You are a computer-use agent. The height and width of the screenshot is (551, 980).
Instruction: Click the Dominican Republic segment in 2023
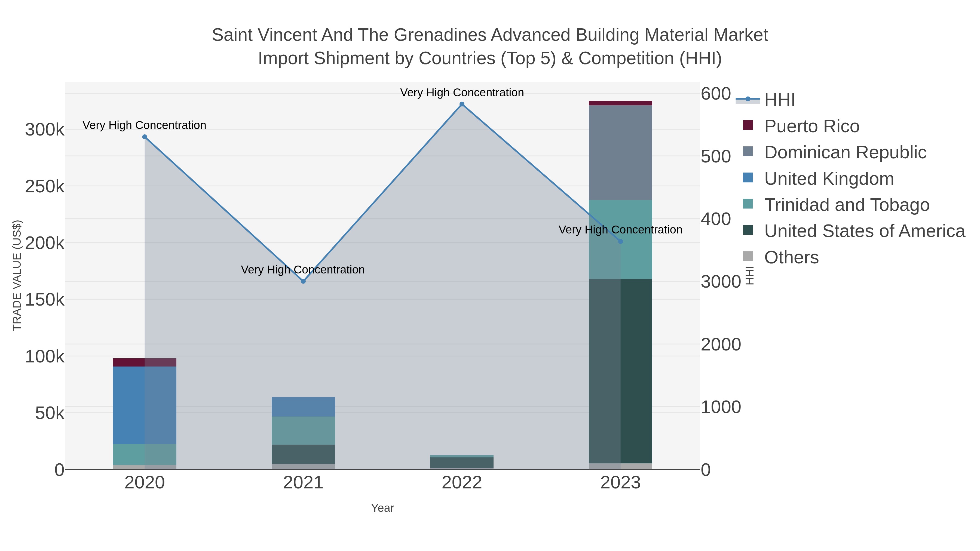pyautogui.click(x=620, y=152)
